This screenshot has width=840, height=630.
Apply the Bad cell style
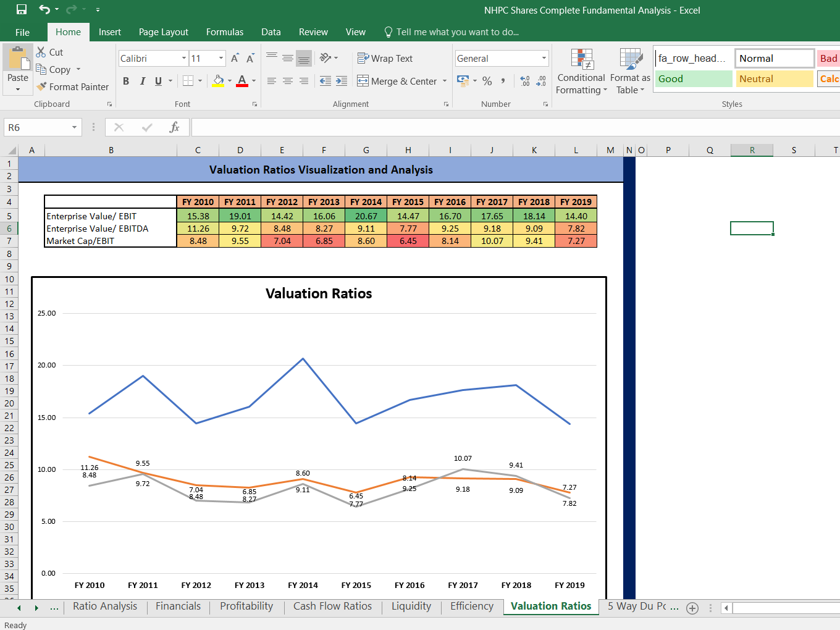(x=828, y=58)
